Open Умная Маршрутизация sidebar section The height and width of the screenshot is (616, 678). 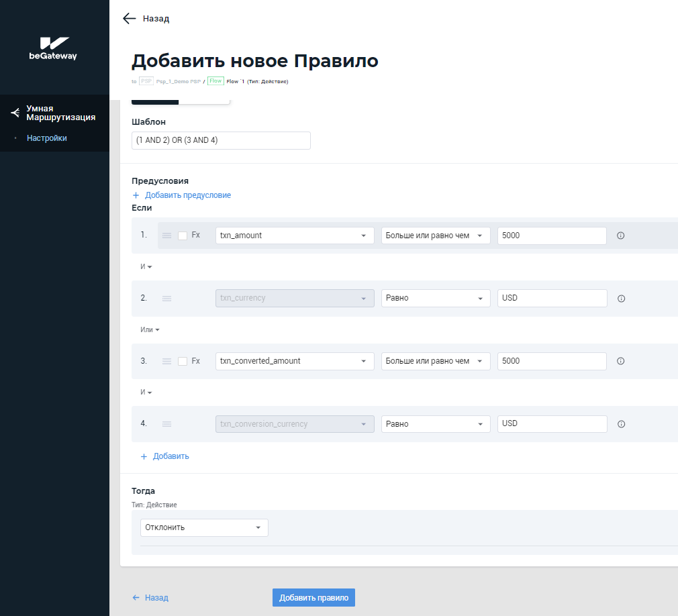(x=60, y=113)
